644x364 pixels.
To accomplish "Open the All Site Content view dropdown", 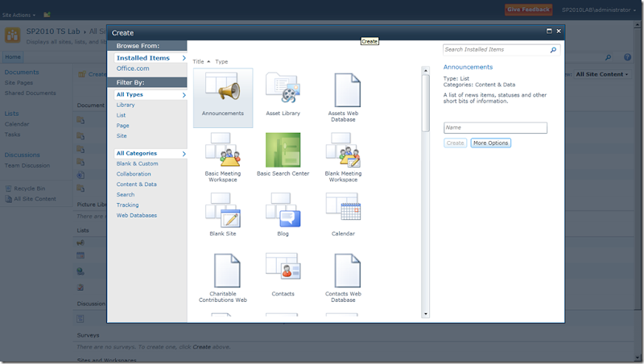I will point(601,74).
